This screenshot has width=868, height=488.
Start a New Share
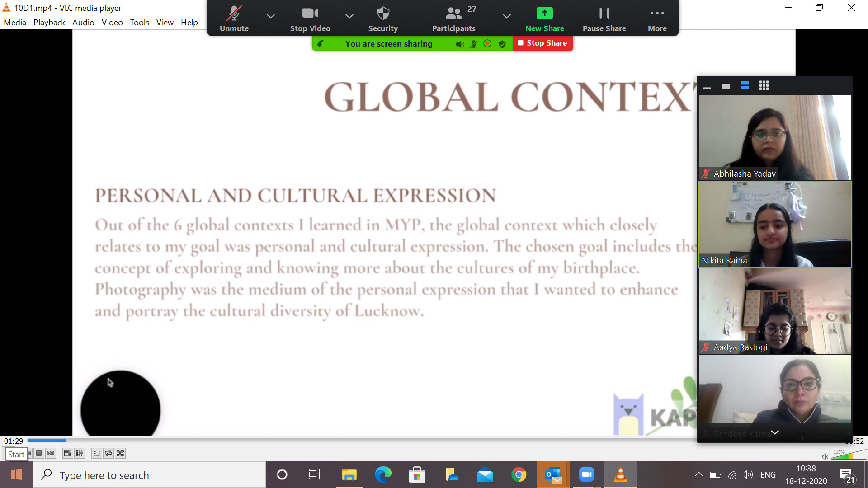544,19
